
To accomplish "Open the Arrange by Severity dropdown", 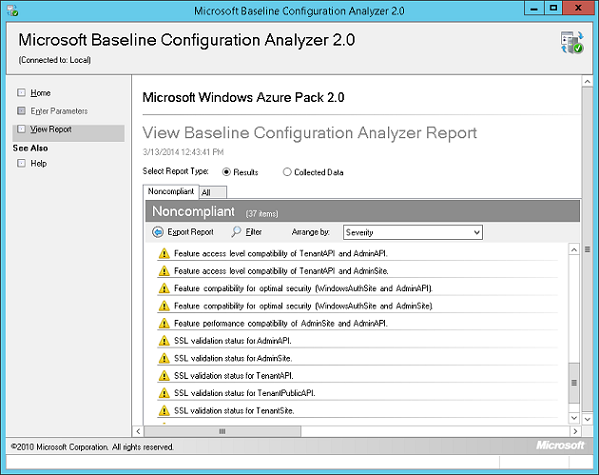I will click(413, 232).
